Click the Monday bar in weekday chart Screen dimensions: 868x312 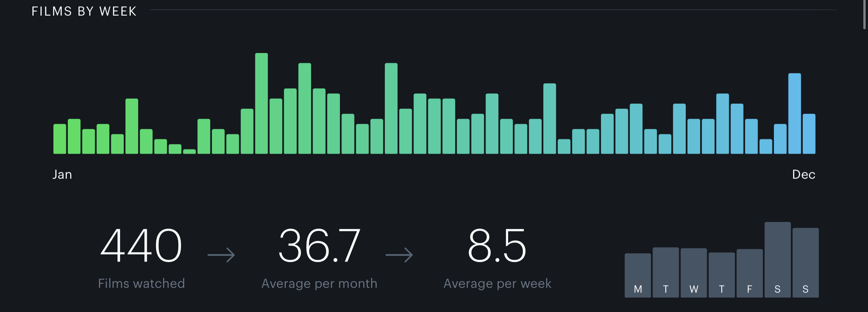(x=638, y=275)
